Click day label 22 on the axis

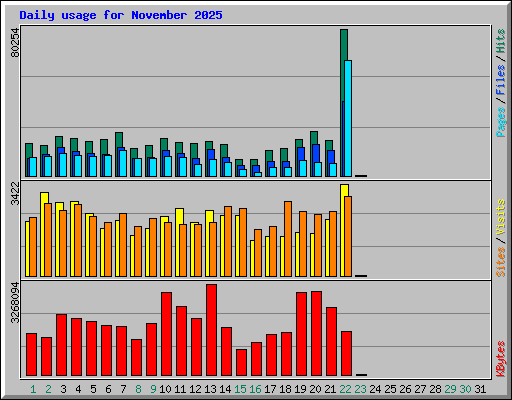pos(345,389)
